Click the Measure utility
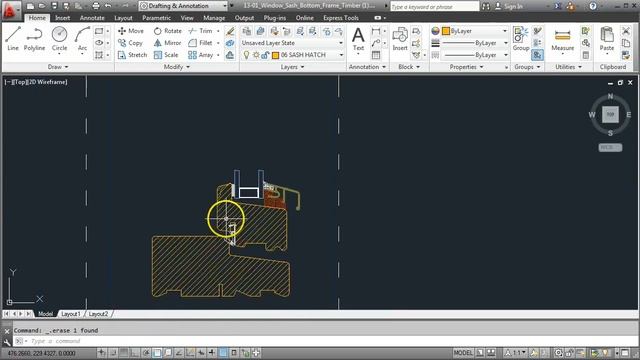Viewport: 640px width, 360px height. point(562,39)
